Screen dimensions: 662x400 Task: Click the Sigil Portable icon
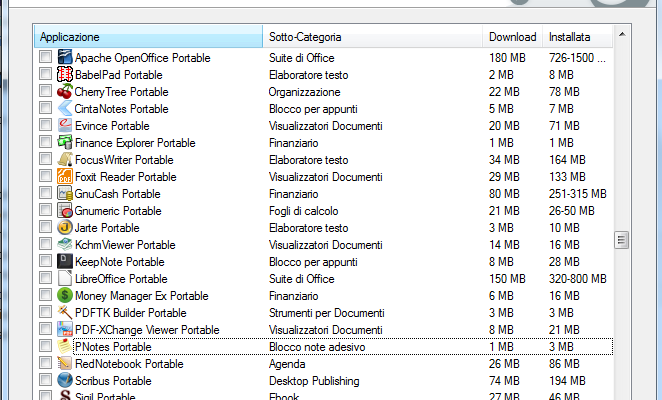(x=65, y=395)
